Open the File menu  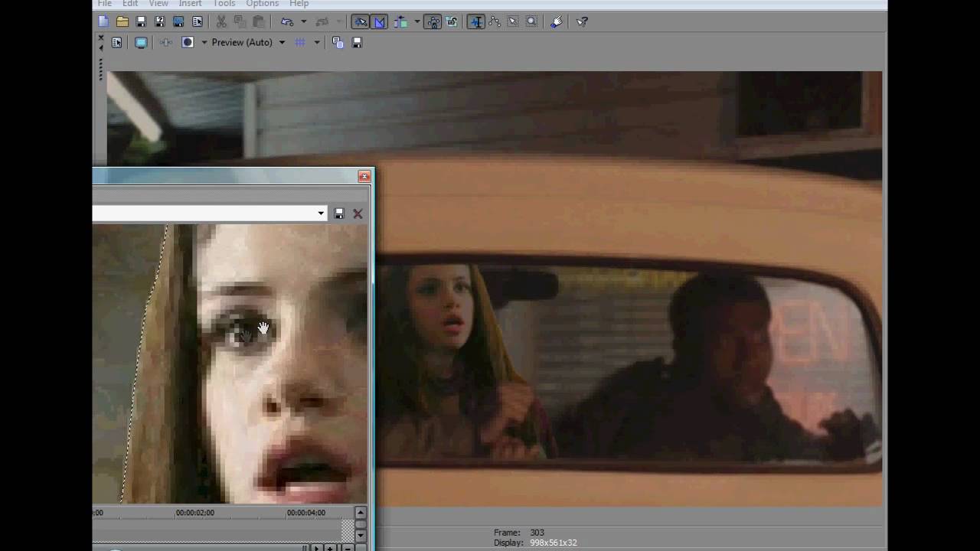tap(105, 4)
